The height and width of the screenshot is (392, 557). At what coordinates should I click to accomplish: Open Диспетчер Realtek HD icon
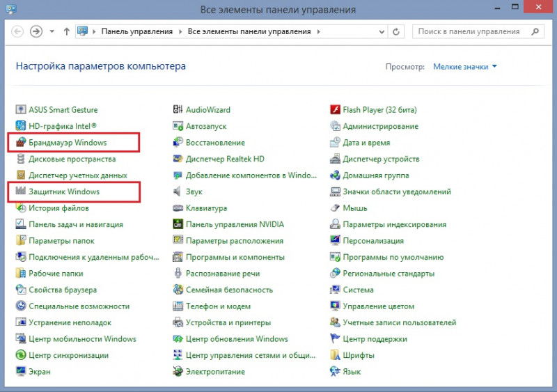178,159
